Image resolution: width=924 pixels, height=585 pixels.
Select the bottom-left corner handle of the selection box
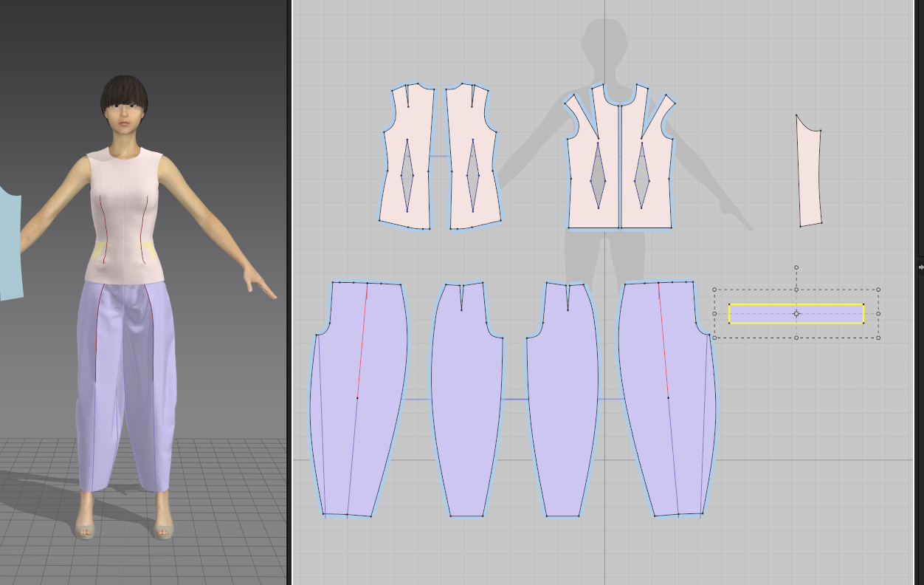pyautogui.click(x=714, y=338)
